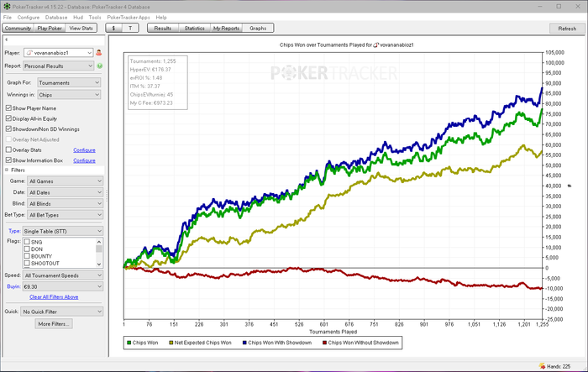This screenshot has width=588, height=372.
Task: Check the BOUNTY flag checkbox
Action: pyautogui.click(x=27, y=256)
